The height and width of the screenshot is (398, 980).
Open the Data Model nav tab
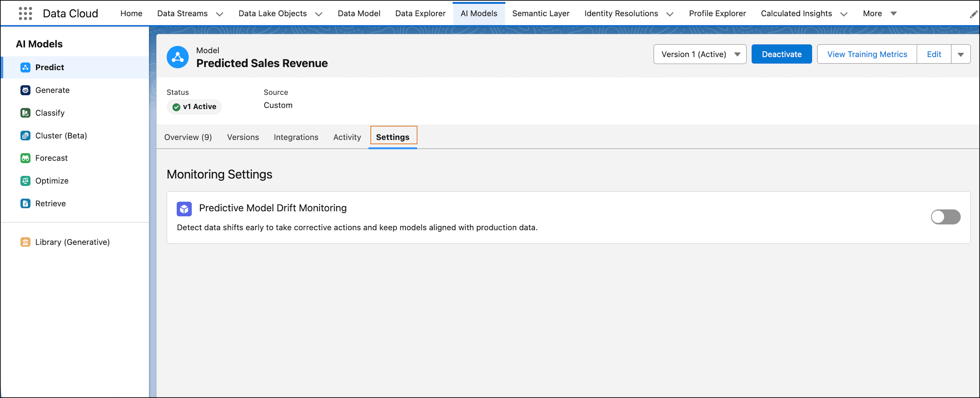pyautogui.click(x=359, y=13)
